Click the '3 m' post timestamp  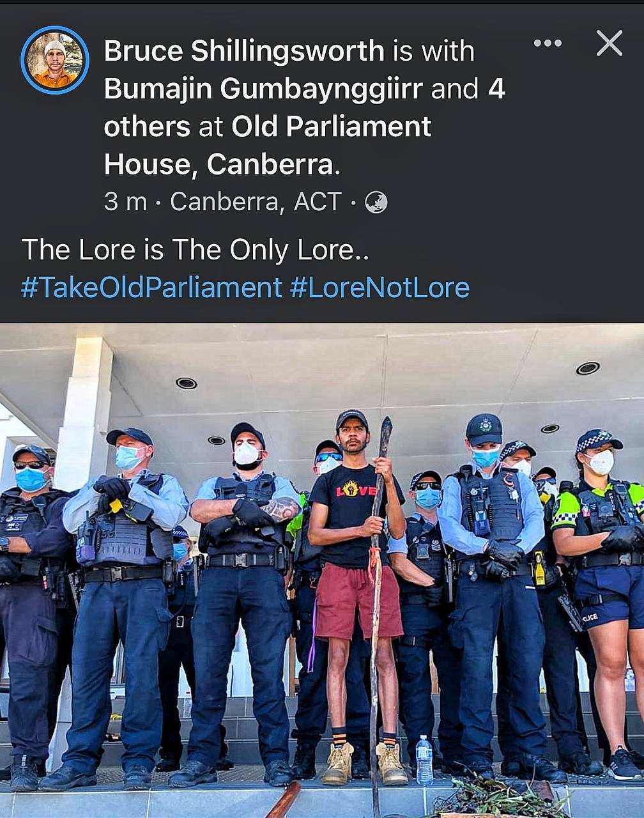(125, 202)
